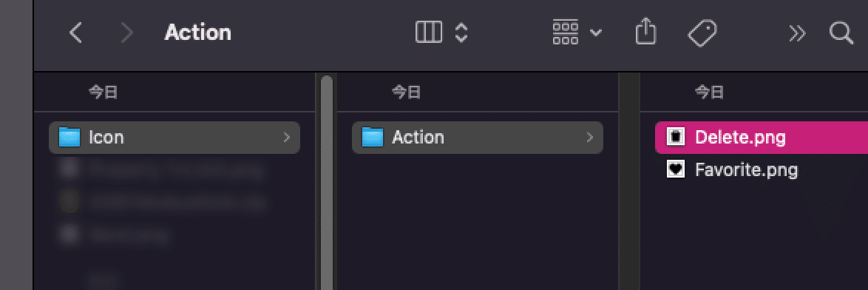Open the view mode up-down selector arrows
The height and width of the screenshot is (290, 868).
click(x=461, y=33)
